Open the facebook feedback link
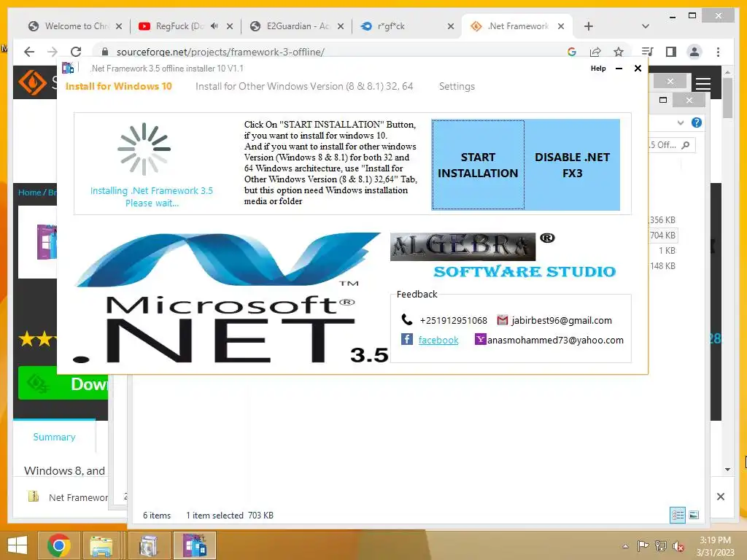This screenshot has height=560, width=747. 438,340
